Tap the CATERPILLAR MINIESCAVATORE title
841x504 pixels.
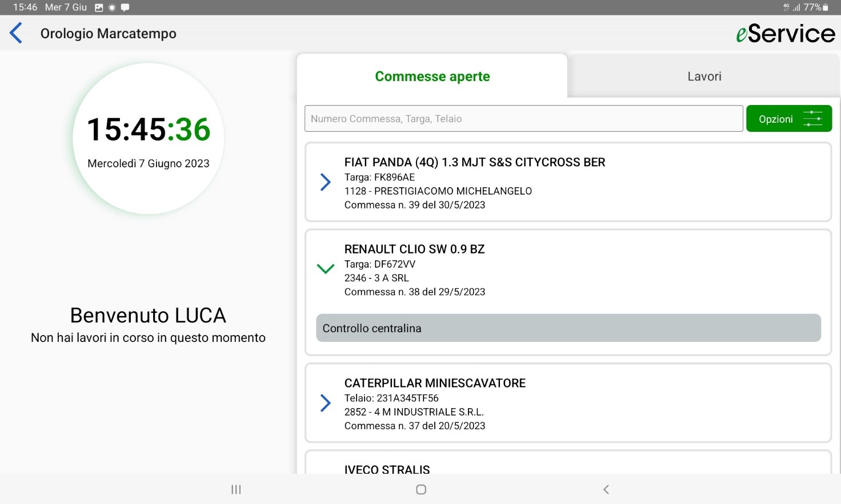tap(435, 383)
